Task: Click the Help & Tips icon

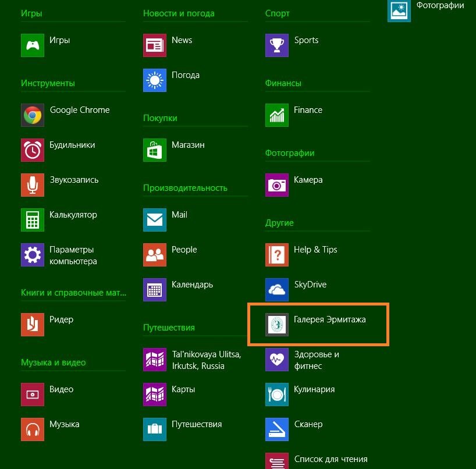Action: [277, 255]
